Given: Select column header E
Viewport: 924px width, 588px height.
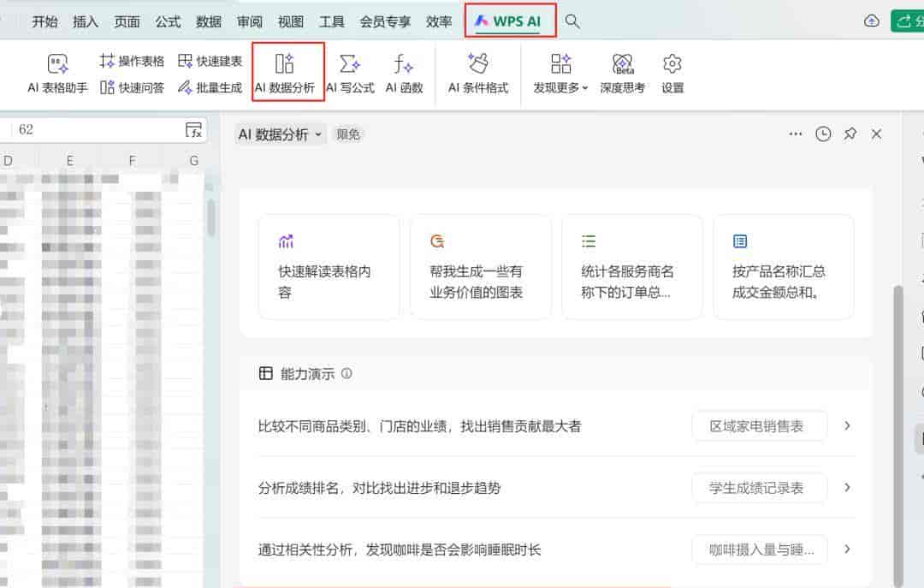Looking at the screenshot, I should (x=70, y=160).
